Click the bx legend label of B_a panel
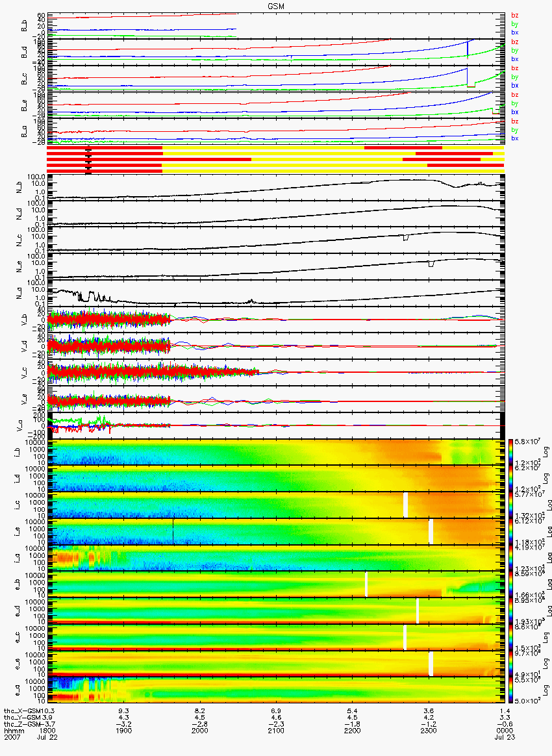 click(515, 138)
